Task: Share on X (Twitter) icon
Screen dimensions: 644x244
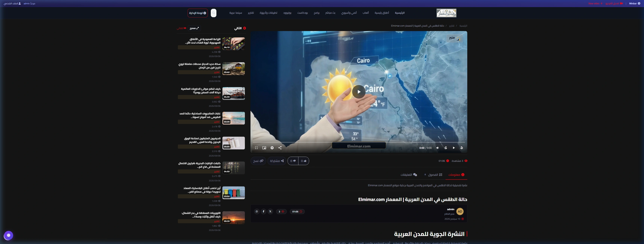Action: (x=270, y=211)
